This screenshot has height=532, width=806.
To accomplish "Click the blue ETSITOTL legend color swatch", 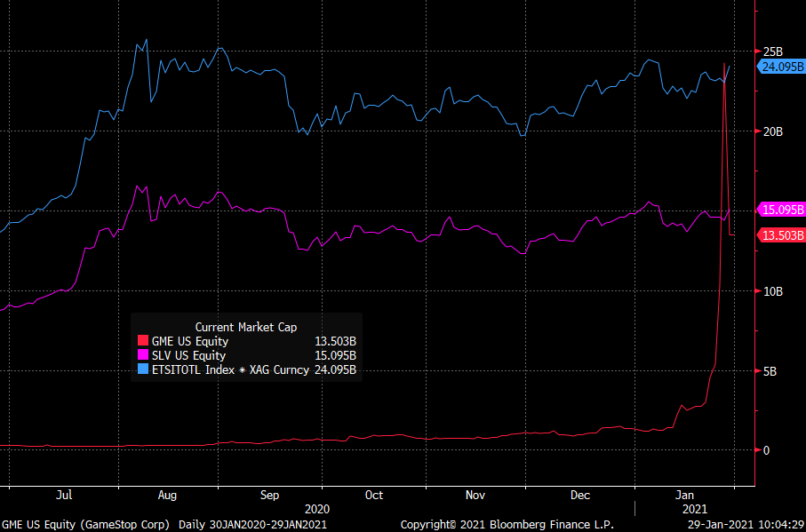I will [x=141, y=369].
